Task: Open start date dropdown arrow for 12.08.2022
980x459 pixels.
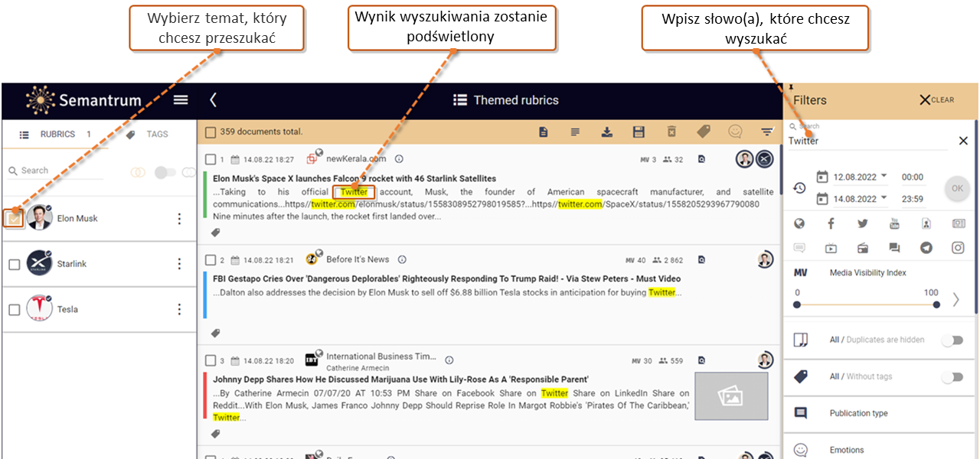Action: point(884,176)
